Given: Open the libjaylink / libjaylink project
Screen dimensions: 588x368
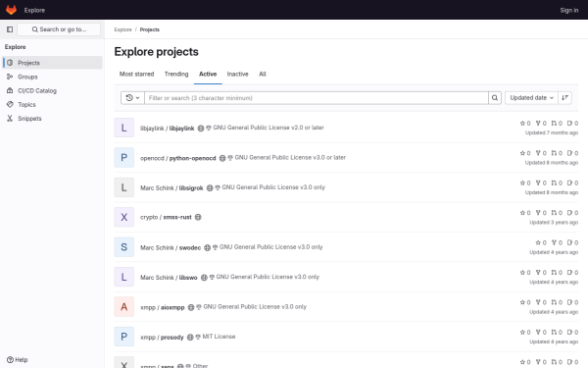Looking at the screenshot, I should coord(168,128).
